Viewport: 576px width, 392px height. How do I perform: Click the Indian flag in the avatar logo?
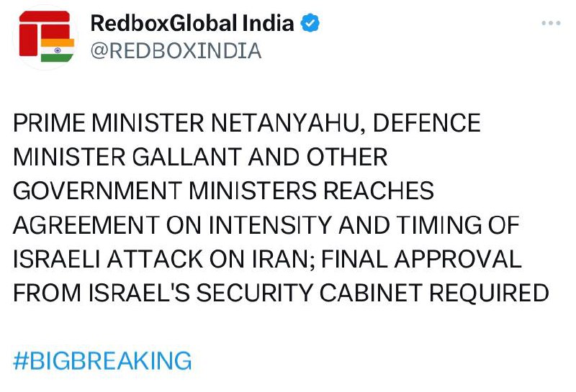58,50
